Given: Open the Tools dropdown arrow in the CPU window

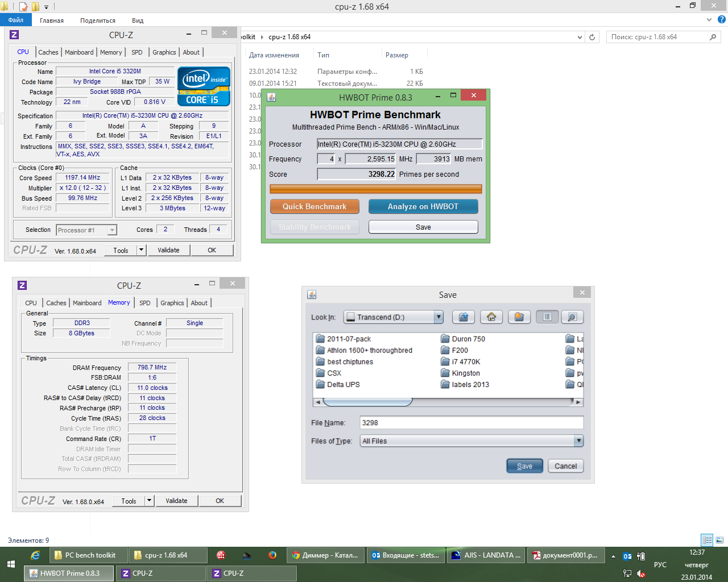Looking at the screenshot, I should click(142, 250).
